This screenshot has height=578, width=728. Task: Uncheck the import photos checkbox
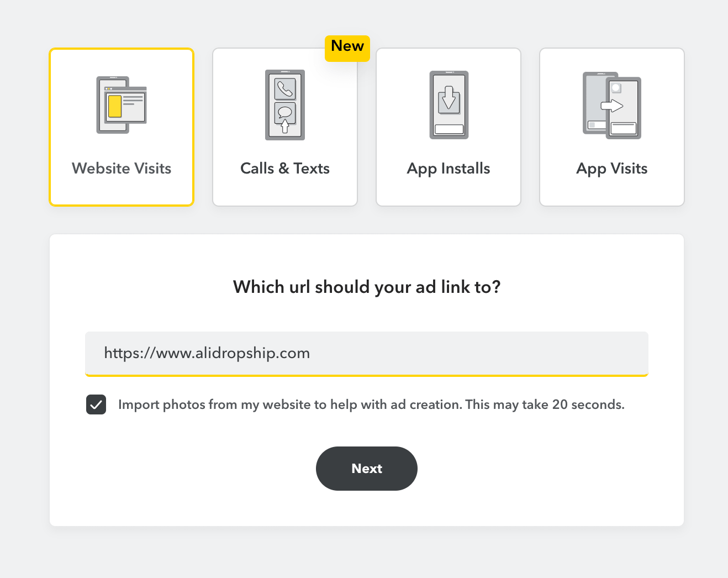pyautogui.click(x=96, y=404)
